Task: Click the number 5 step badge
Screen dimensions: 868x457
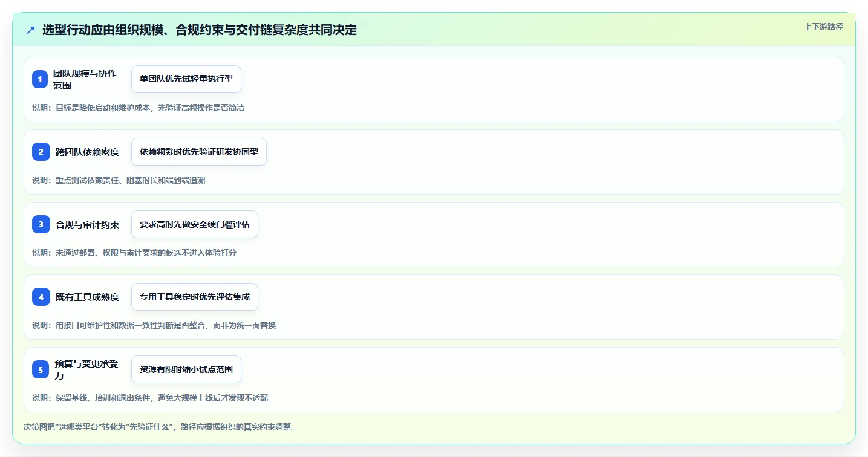Action: (41, 369)
